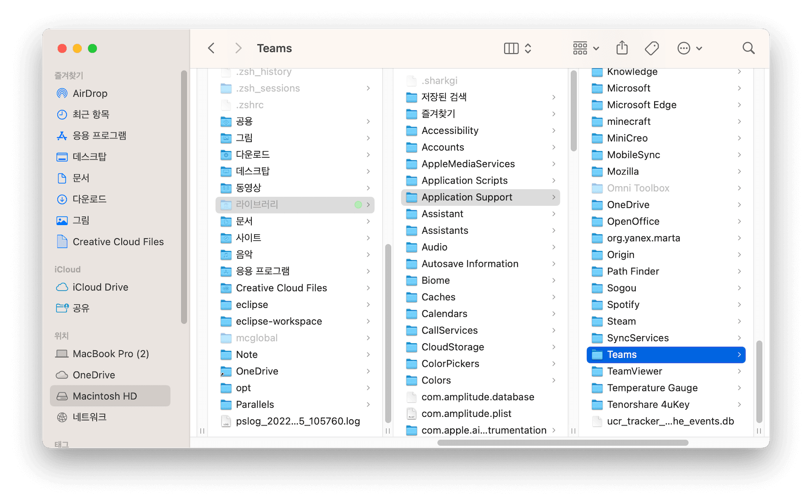The height and width of the screenshot is (504, 812).
Task: Select the mcglobal folder
Action: click(x=295, y=338)
